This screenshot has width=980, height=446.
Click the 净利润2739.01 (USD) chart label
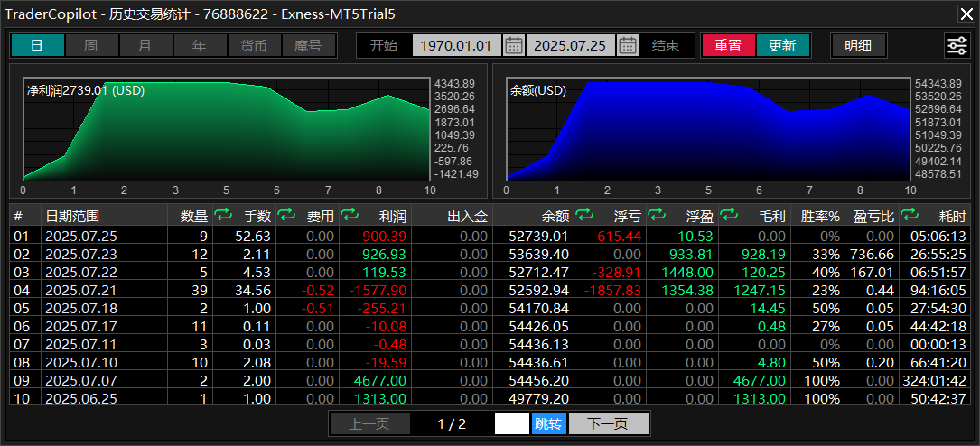[x=86, y=90]
